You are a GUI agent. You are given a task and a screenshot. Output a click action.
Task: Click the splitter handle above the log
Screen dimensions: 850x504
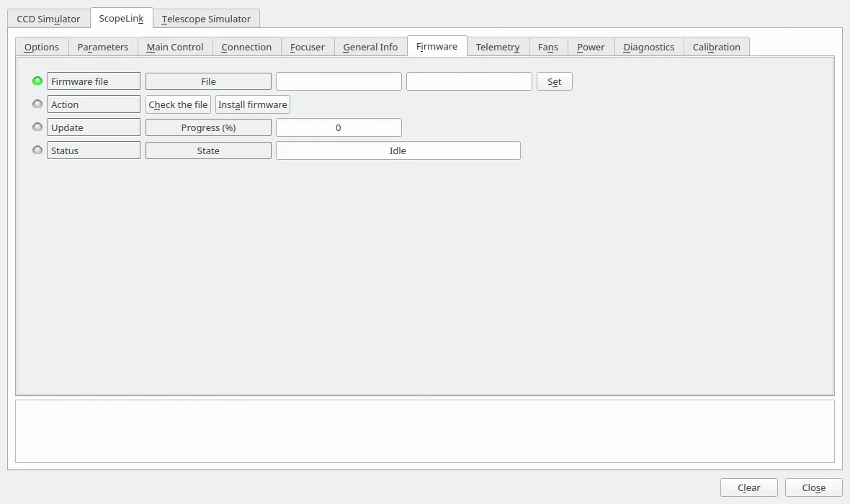(x=425, y=397)
